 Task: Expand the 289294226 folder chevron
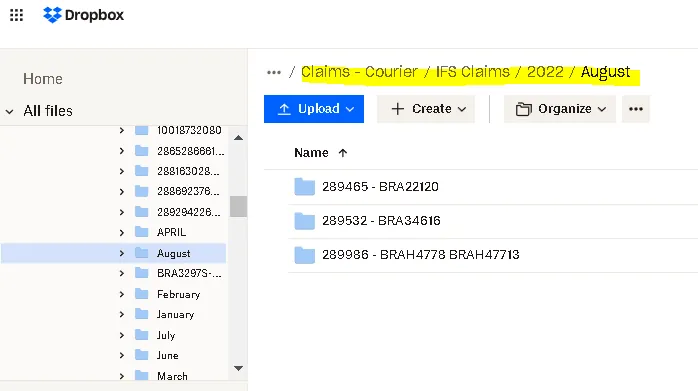[x=122, y=212]
